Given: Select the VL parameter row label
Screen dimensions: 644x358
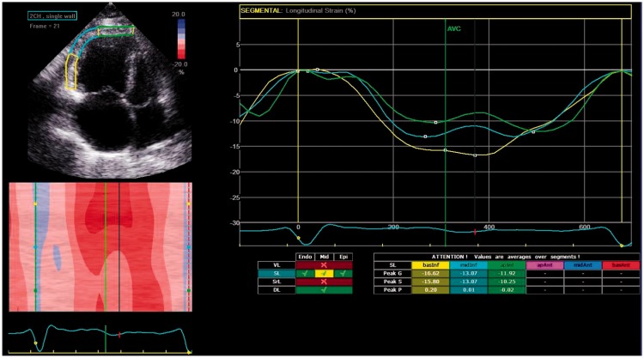Looking at the screenshot, I should (276, 265).
